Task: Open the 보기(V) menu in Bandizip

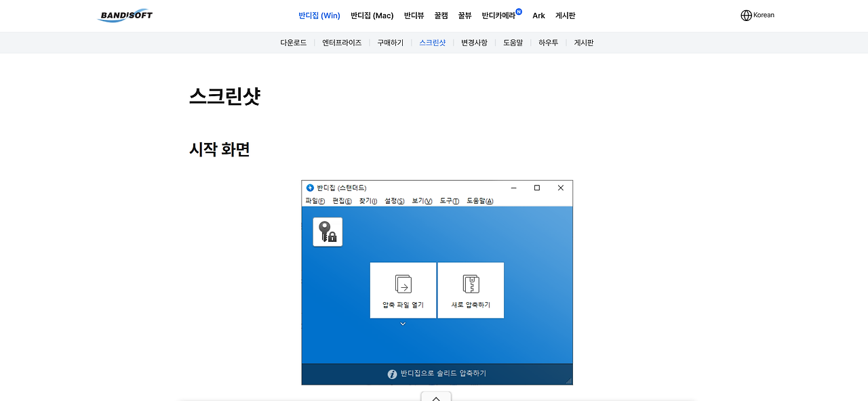Action: point(422,201)
